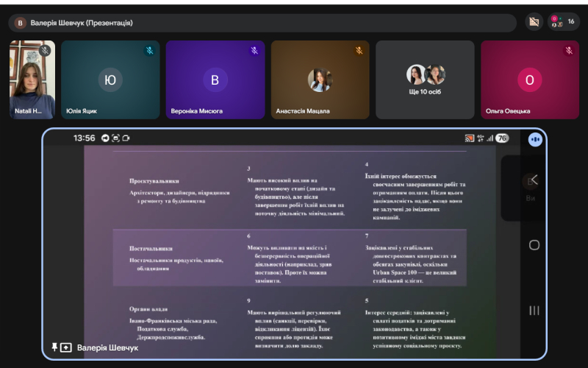Click Natali's muted microphone icon
588x368 pixels.
coord(45,51)
